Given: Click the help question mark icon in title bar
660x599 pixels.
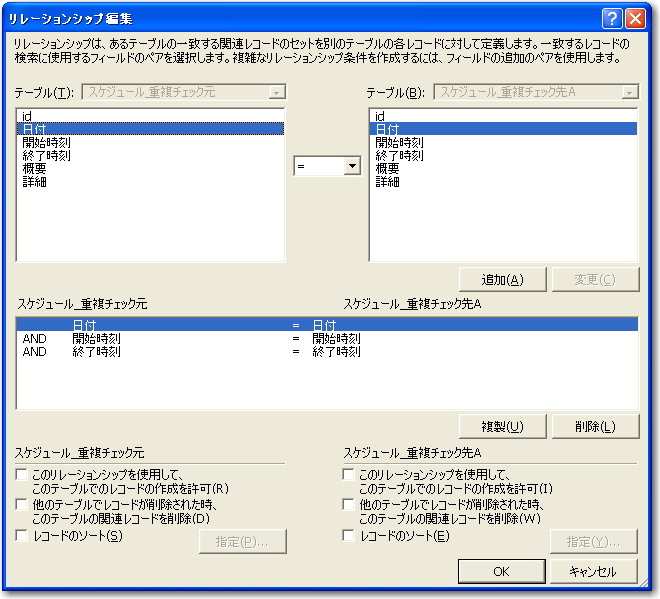Looking at the screenshot, I should pyautogui.click(x=613, y=19).
